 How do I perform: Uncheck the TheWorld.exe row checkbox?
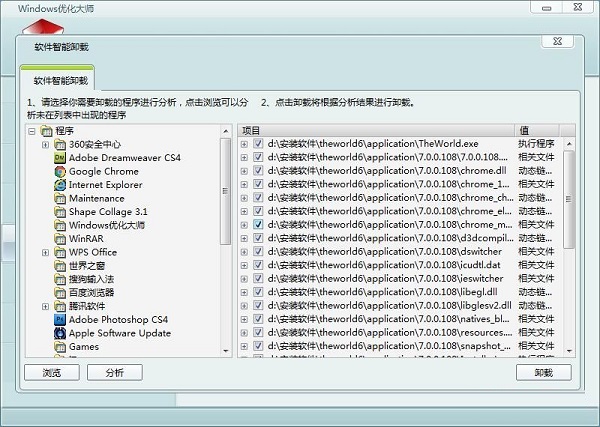click(258, 144)
